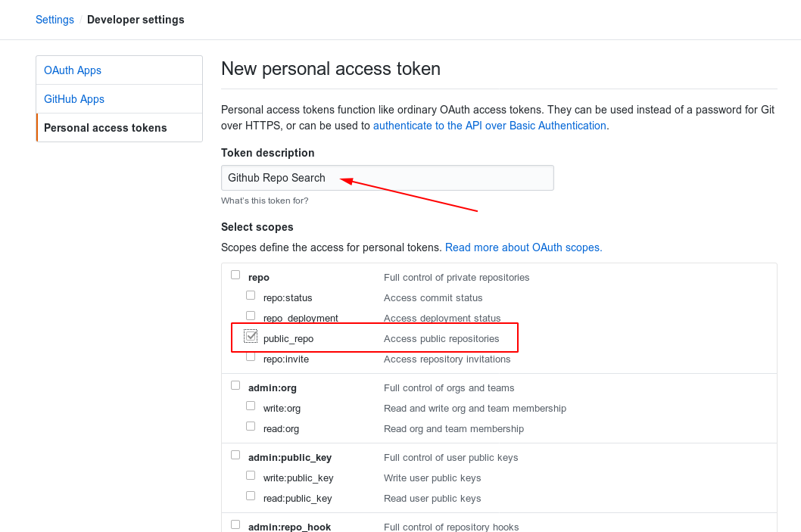The width and height of the screenshot is (801, 532).
Task: Enable the read:public_key scope checkbox
Action: click(x=251, y=496)
